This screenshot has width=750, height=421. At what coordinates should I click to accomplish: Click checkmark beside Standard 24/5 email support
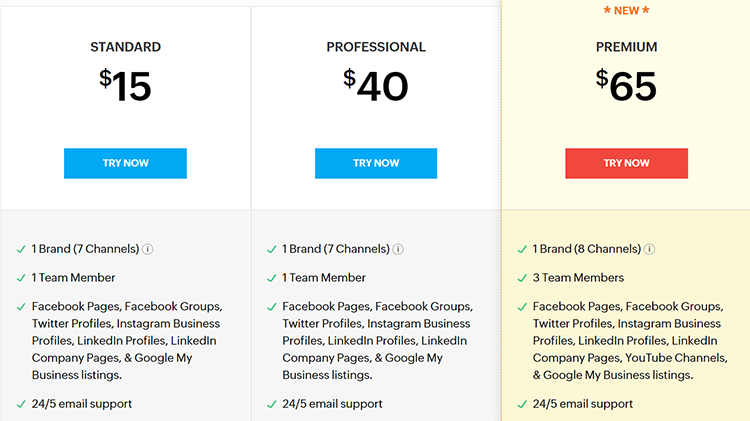coord(22,404)
